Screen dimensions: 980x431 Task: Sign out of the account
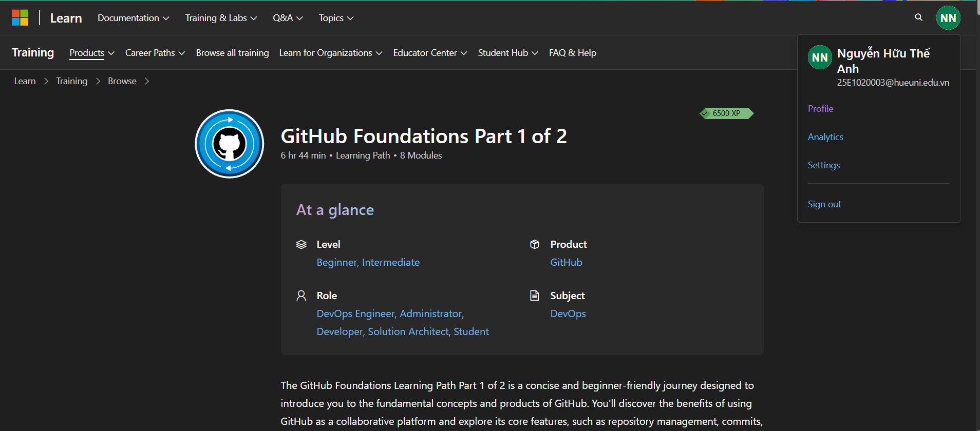(x=824, y=204)
